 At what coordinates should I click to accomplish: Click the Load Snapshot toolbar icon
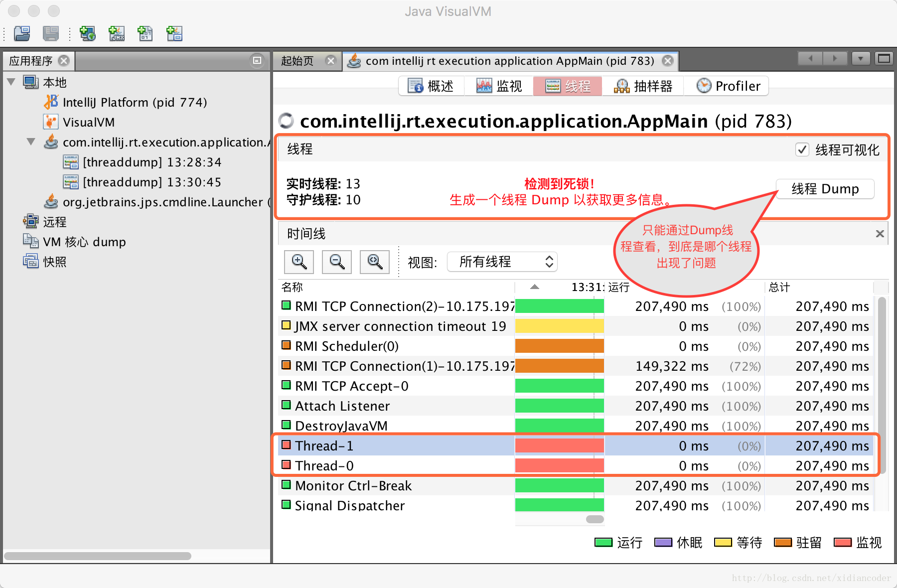(22, 33)
